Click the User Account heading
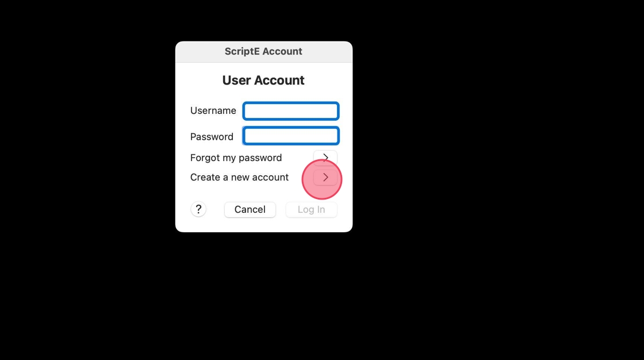Viewport: 644px width, 360px height. coord(263,80)
